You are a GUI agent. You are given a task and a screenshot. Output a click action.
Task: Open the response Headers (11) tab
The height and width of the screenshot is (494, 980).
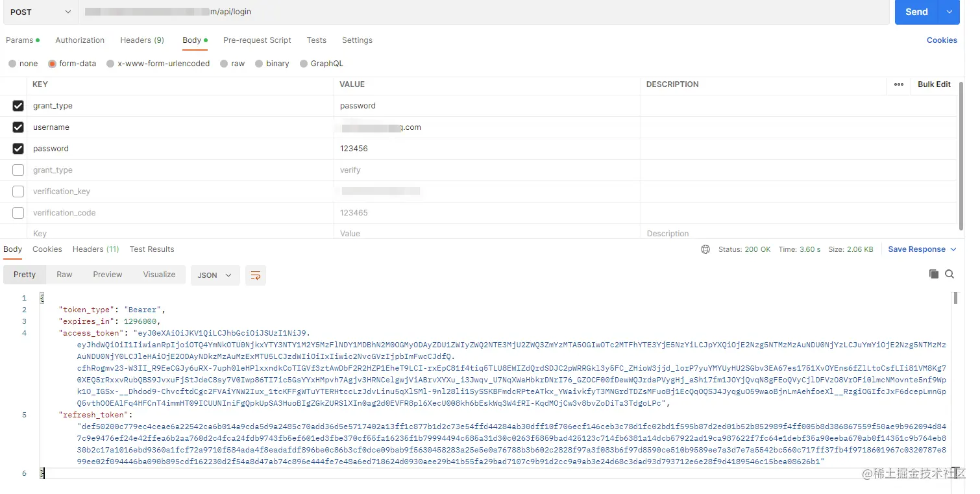pos(96,249)
